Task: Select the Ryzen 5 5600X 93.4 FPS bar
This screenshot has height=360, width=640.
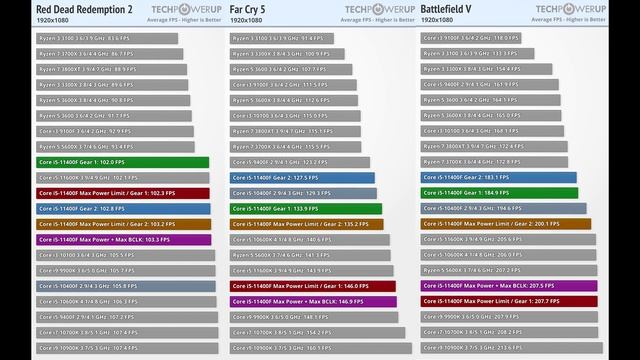Action: (x=115, y=147)
